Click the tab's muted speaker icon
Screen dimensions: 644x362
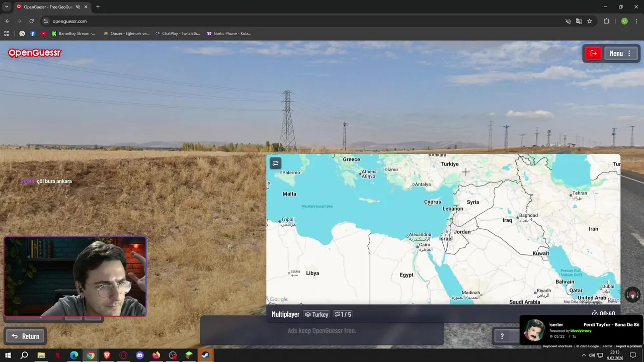point(77,7)
